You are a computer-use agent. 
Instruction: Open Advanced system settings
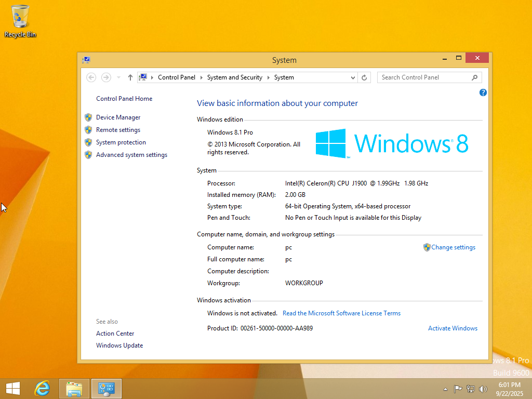131,155
